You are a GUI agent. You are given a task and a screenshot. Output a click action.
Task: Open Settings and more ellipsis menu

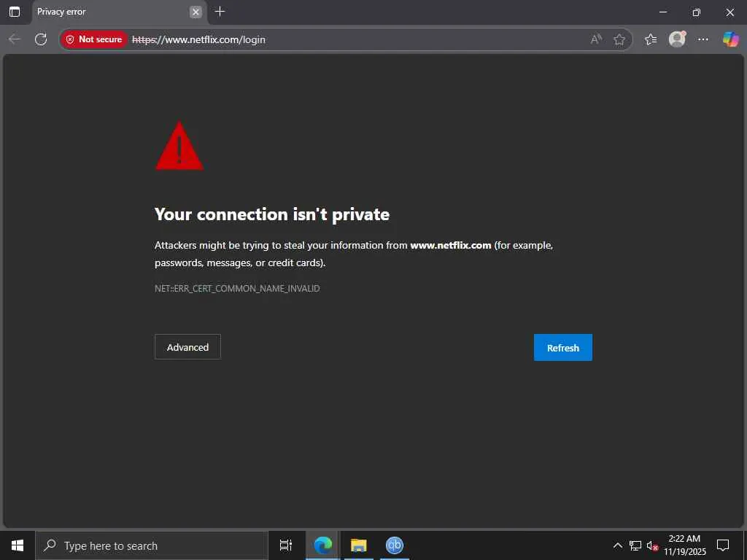coord(703,39)
